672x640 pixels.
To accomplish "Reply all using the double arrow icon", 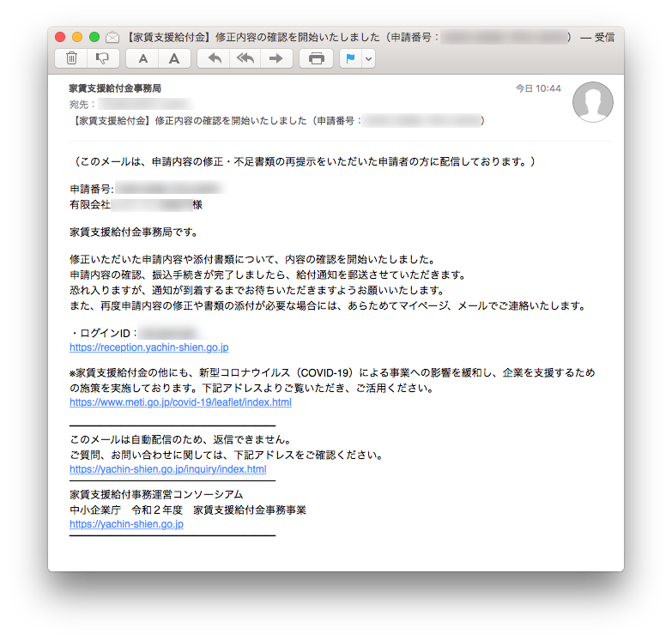I will click(x=245, y=58).
